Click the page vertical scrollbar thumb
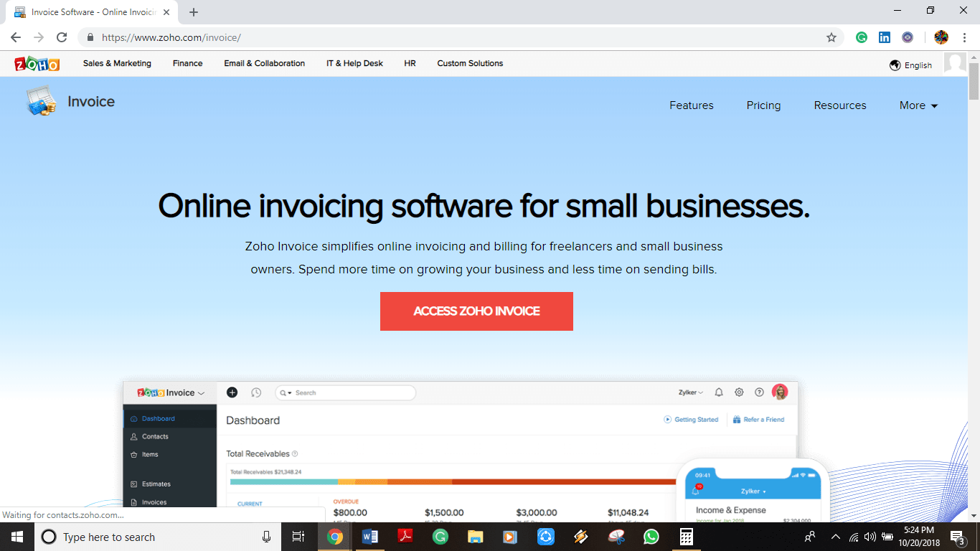Image resolution: width=980 pixels, height=551 pixels. (974, 81)
